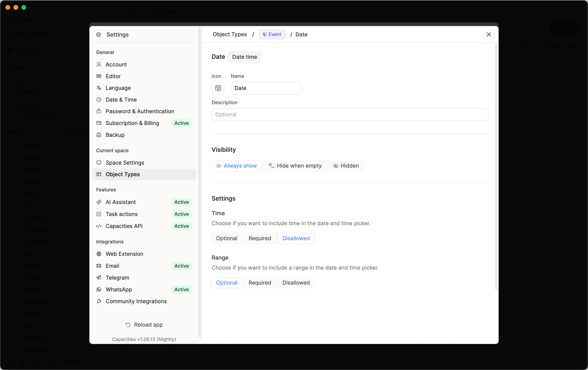Viewport: 588px width, 370px height.
Task: Open Language settings
Action: pyautogui.click(x=144, y=88)
